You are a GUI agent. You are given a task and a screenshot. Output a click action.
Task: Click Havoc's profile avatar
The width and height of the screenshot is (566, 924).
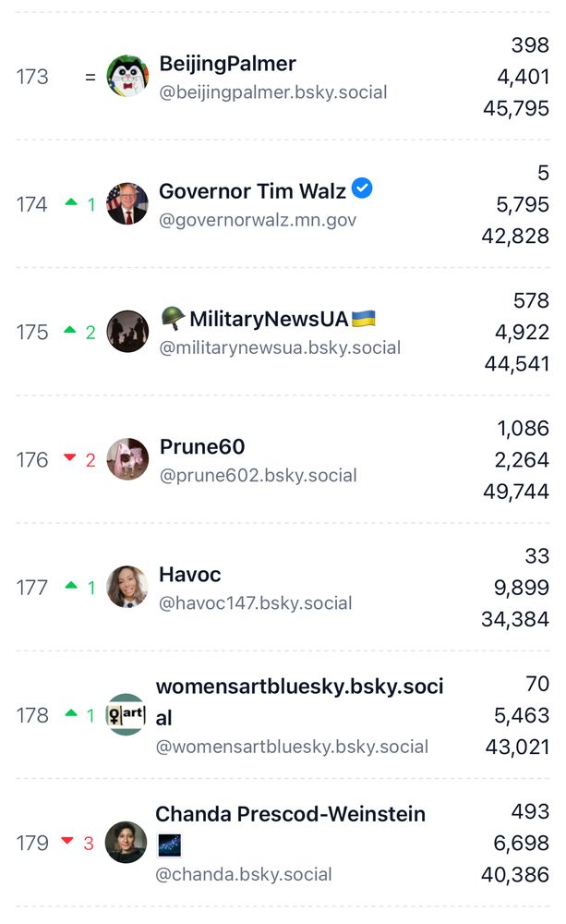(x=127, y=587)
